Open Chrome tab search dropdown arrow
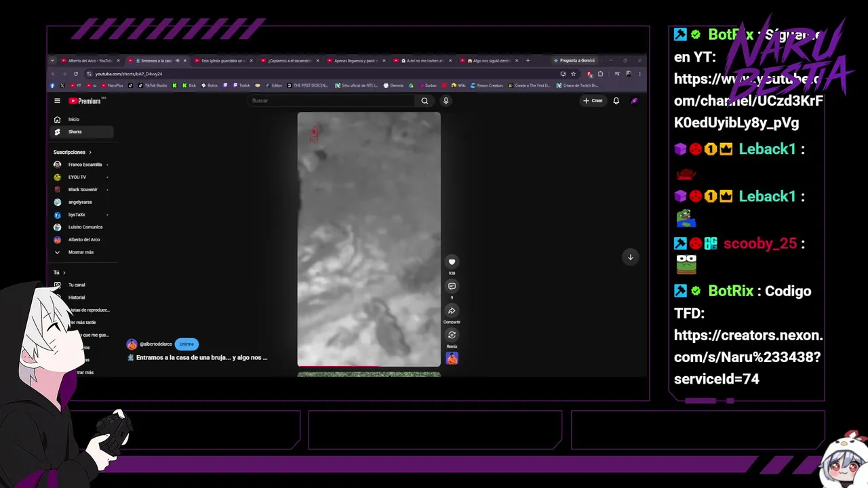The height and width of the screenshot is (488, 868). 53,60
